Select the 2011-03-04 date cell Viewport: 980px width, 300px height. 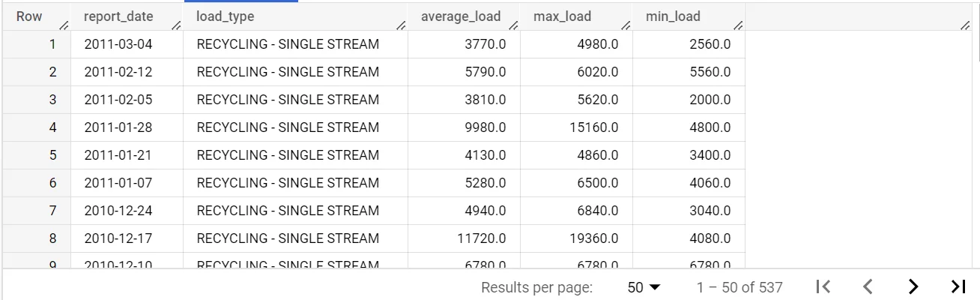pyautogui.click(x=118, y=44)
